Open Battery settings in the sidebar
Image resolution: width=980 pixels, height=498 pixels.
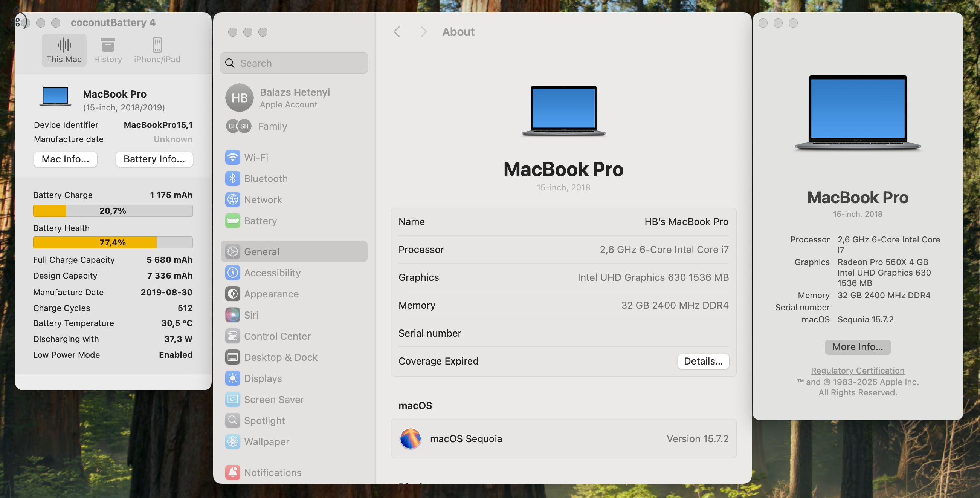tap(260, 221)
